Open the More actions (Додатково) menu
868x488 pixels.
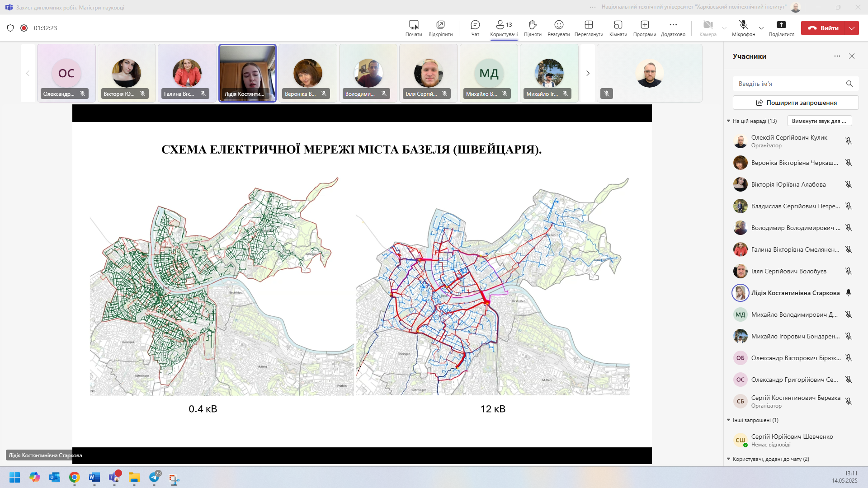click(x=673, y=25)
